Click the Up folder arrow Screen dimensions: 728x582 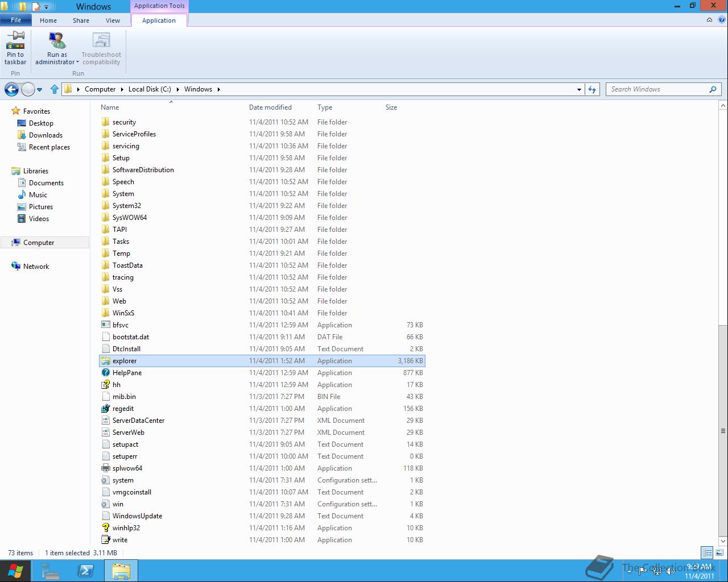click(x=55, y=89)
